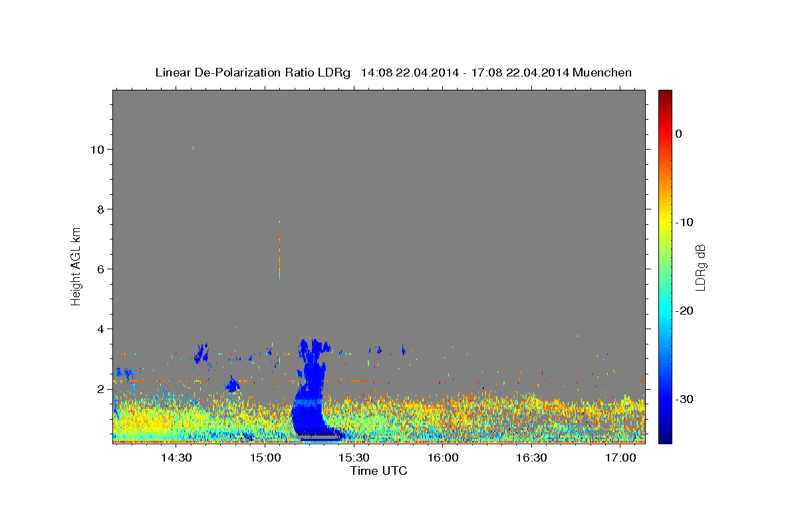The width and height of the screenshot is (798, 532).
Task: Click the height axis label 4
Action: tap(99, 329)
